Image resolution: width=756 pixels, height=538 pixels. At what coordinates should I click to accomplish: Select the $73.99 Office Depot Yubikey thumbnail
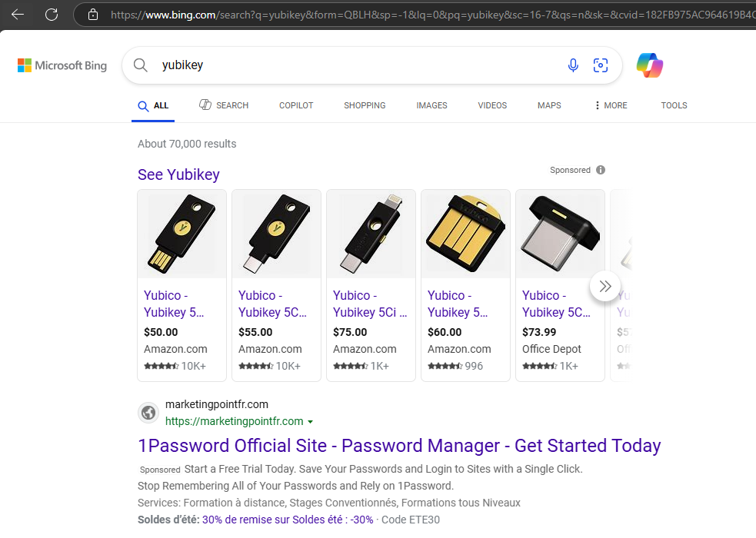[x=559, y=234]
